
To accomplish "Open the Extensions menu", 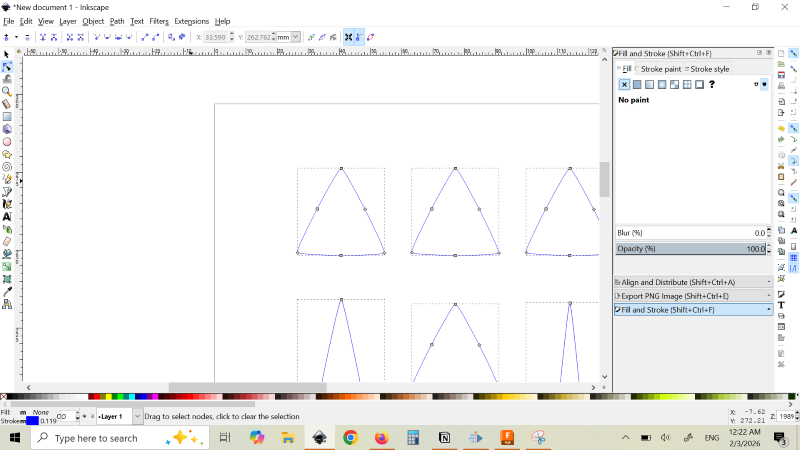I will coord(191,21).
